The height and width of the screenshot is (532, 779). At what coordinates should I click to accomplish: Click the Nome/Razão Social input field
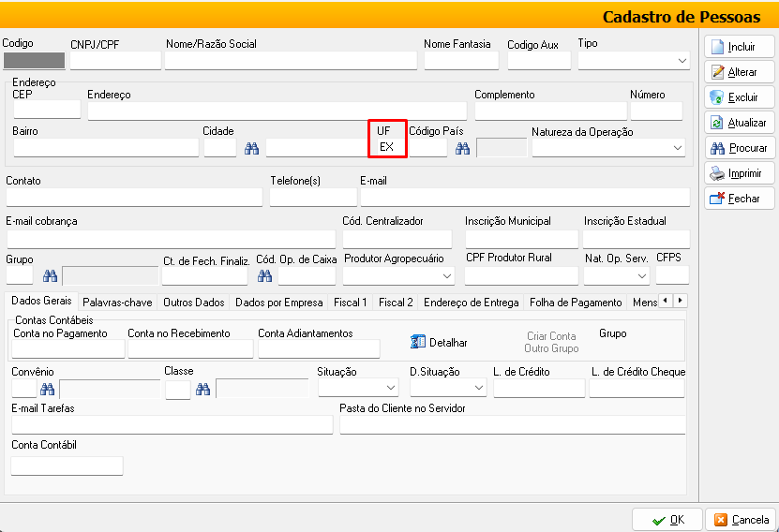pos(291,61)
